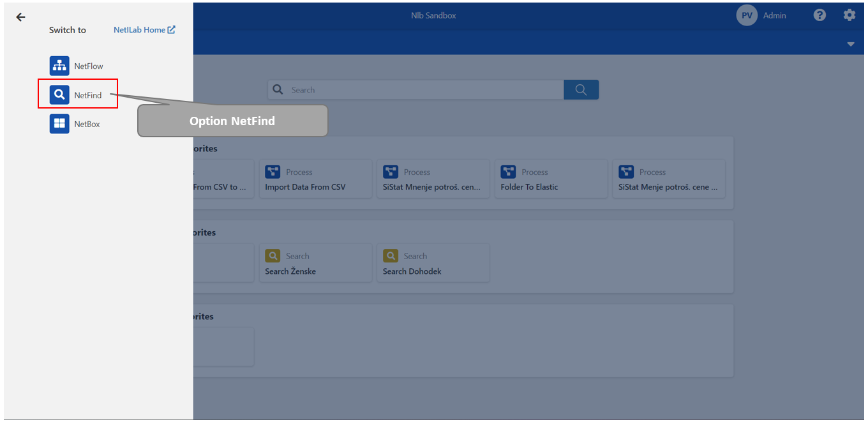868x422 pixels.
Task: Open the NetFlow app icon
Action: (x=59, y=66)
